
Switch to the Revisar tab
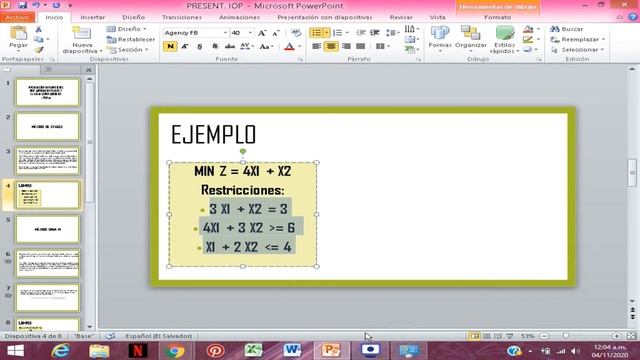click(401, 18)
